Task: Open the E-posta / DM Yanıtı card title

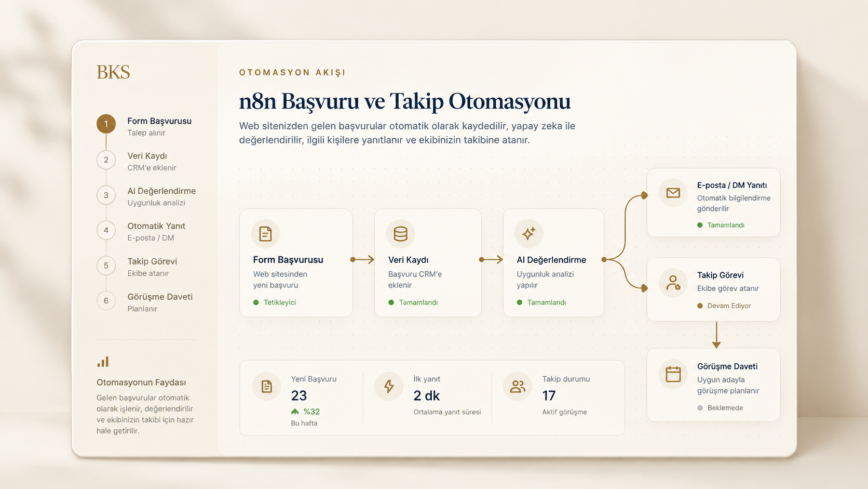Action: tap(732, 185)
